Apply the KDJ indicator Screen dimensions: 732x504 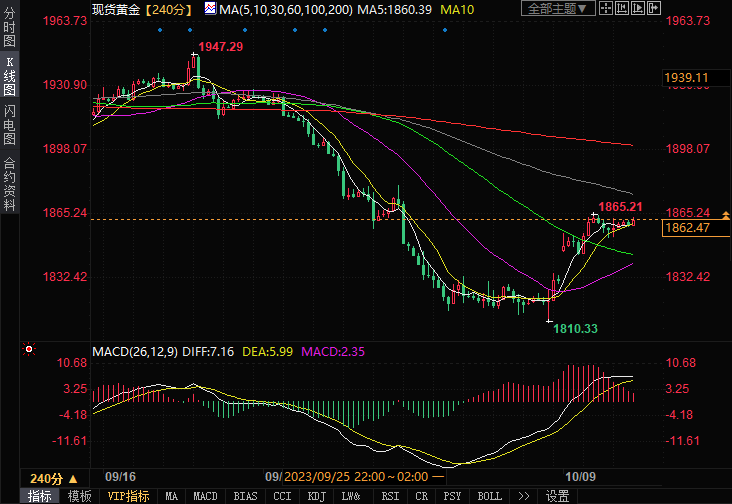tap(317, 496)
